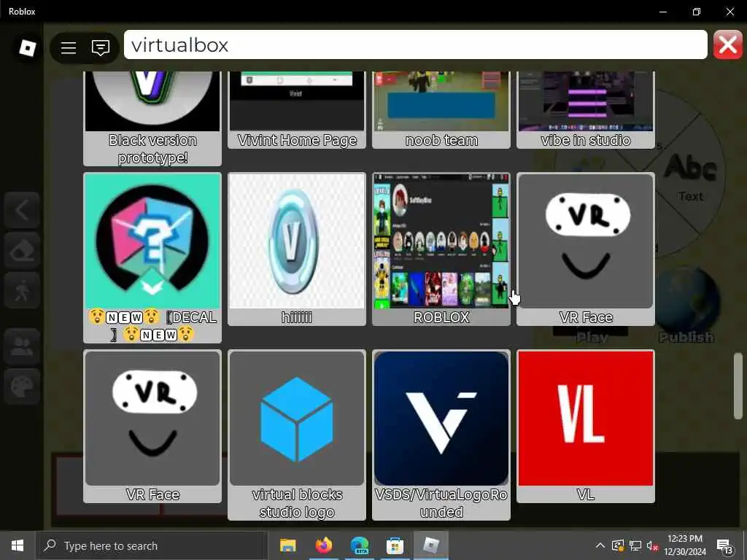The image size is (747, 560).
Task: Open the Roblox chat icon
Action: pyautogui.click(x=101, y=47)
